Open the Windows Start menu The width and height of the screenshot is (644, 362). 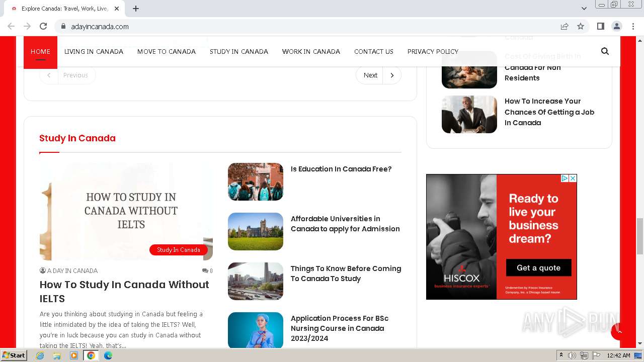tap(14, 355)
